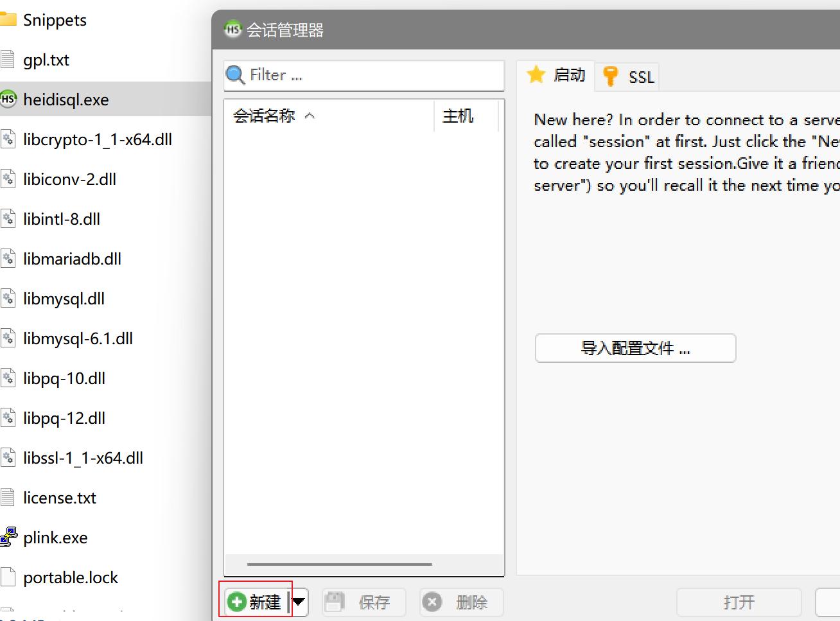Click the star icon on the 启动 tab
Viewport: 840px width, 621px height.
coord(536,75)
